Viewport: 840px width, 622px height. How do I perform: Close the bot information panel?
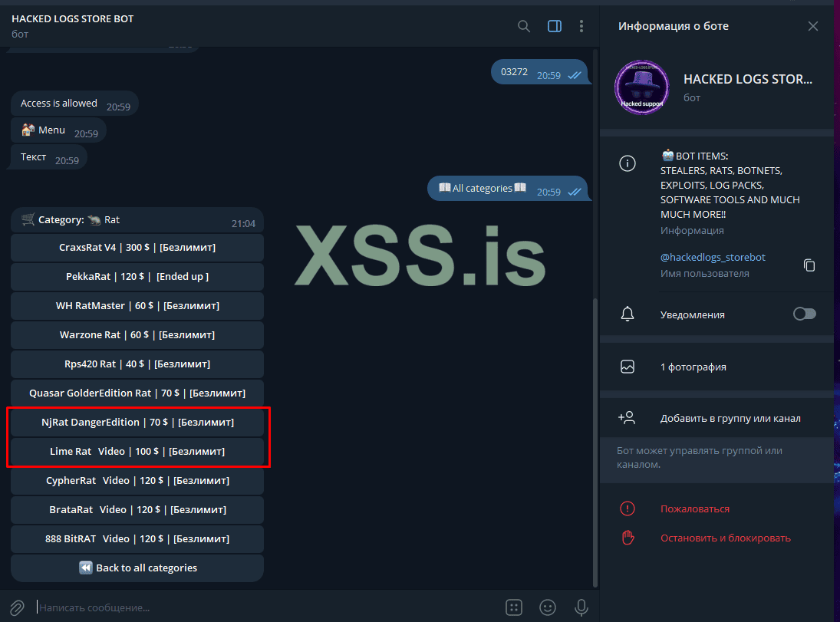[x=812, y=26]
